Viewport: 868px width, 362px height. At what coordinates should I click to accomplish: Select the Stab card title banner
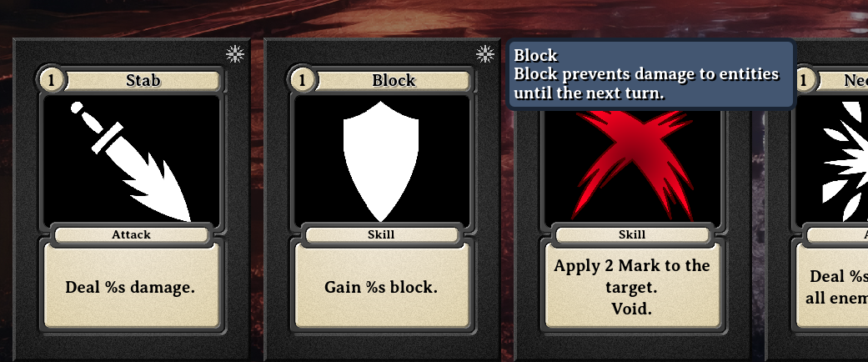(143, 80)
